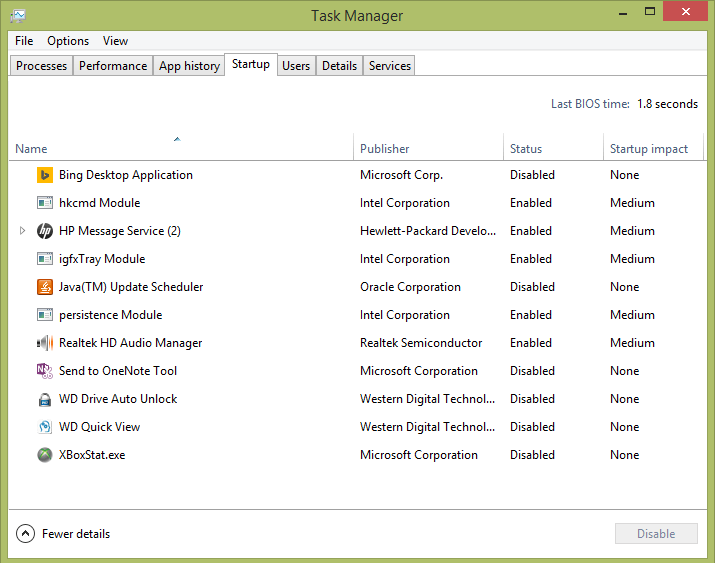Click the WD Drive Auto Unlock icon
Image resolution: width=715 pixels, height=563 pixels.
click(x=45, y=399)
